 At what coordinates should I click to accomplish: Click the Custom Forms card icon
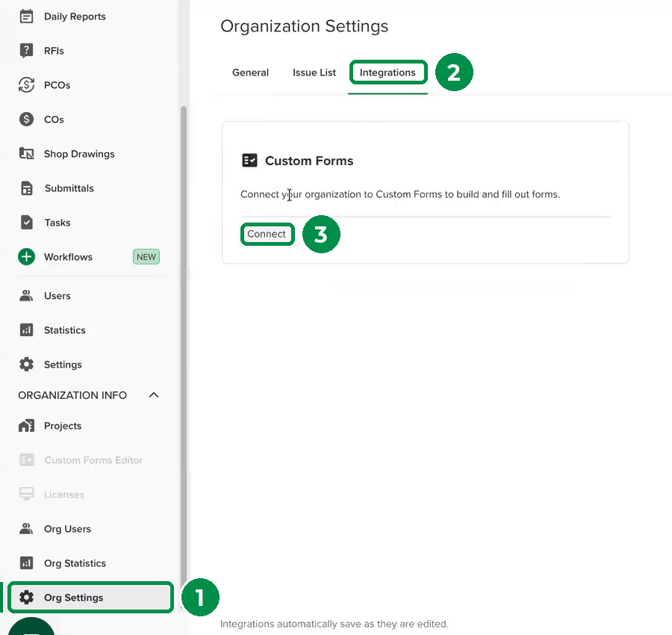tap(249, 161)
